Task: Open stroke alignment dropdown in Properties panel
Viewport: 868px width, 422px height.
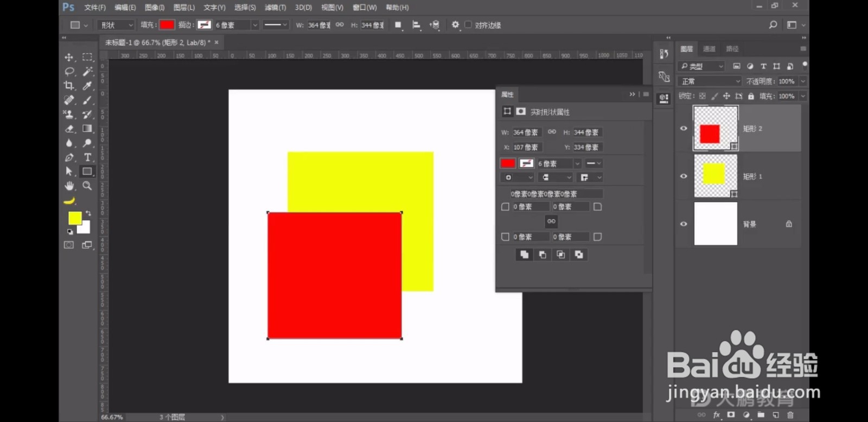Action: click(x=516, y=177)
